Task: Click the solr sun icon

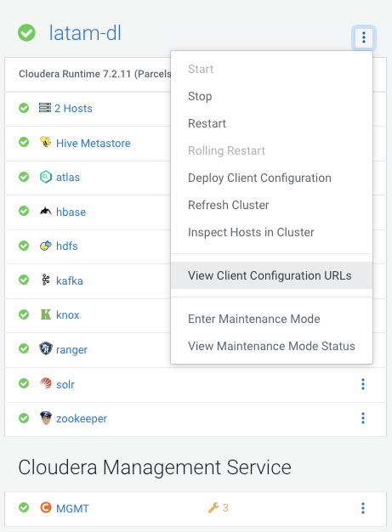Action: (45, 384)
